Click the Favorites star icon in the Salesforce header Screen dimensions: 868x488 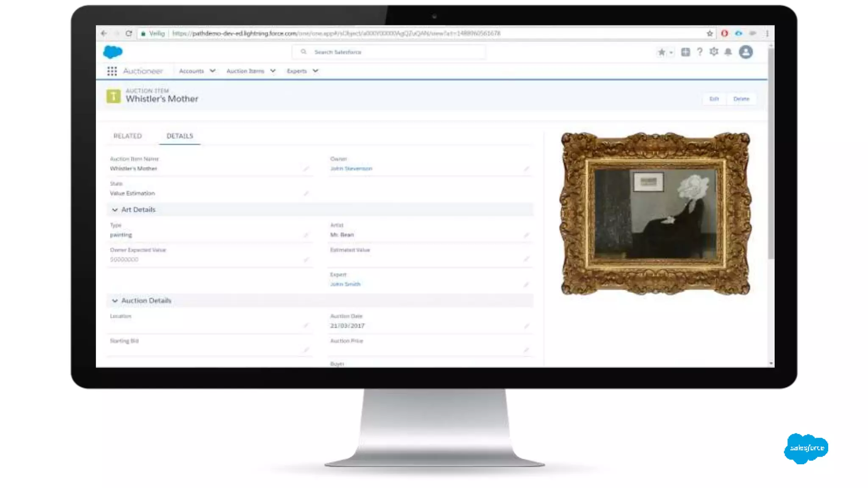coord(661,52)
